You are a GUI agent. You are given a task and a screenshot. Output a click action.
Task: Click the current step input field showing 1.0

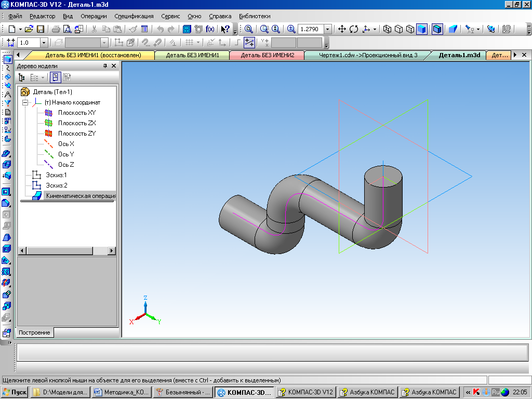tap(29, 43)
